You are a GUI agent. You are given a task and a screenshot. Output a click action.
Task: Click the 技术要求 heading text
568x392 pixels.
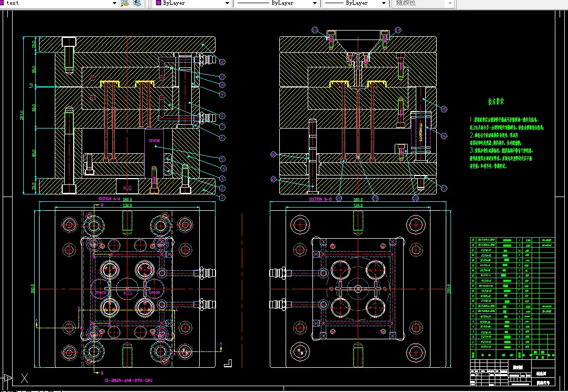tap(496, 101)
